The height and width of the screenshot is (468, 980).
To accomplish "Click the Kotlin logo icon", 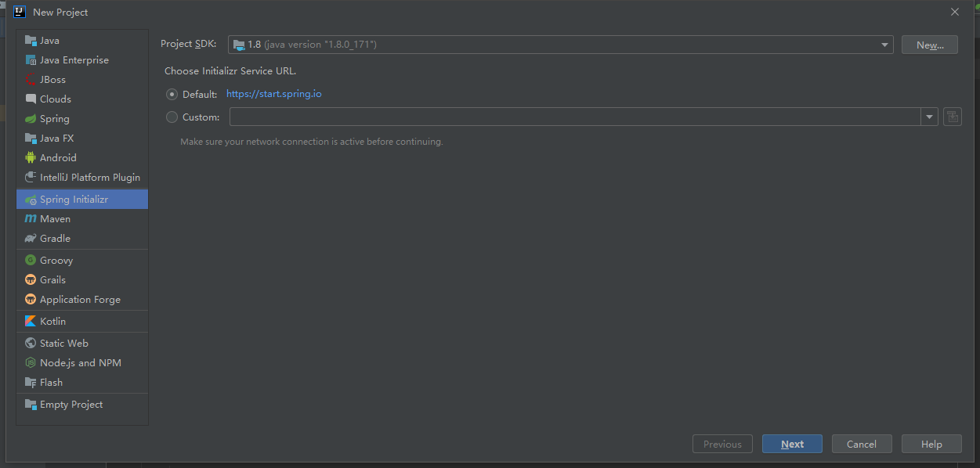I will click(31, 322).
